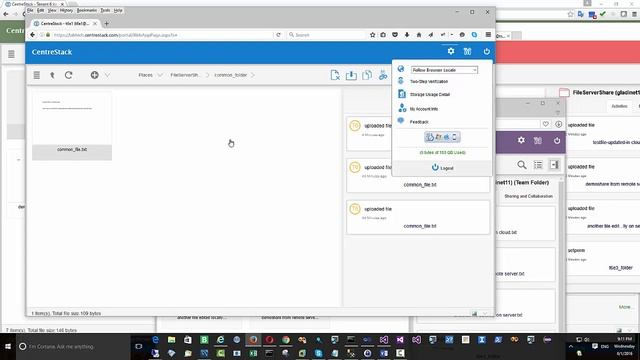Open Task View on the taskbar
The image size is (640, 360).
[139, 347]
